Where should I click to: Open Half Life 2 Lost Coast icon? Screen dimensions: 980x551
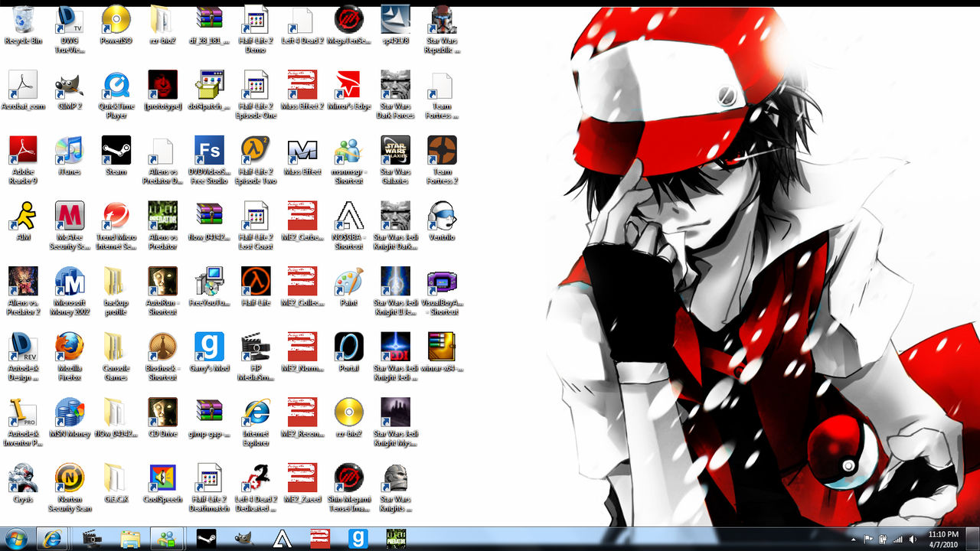tap(256, 227)
